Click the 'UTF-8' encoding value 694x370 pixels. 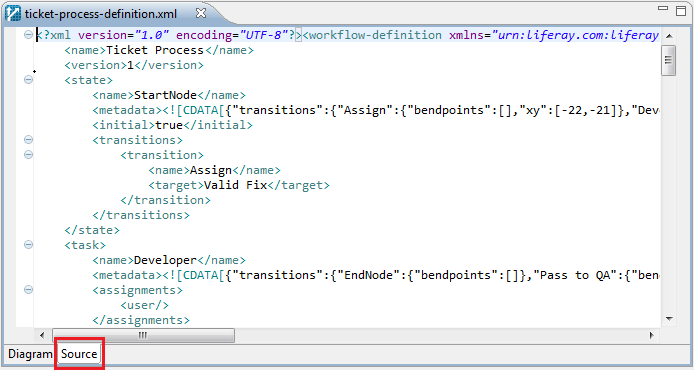click(265, 35)
